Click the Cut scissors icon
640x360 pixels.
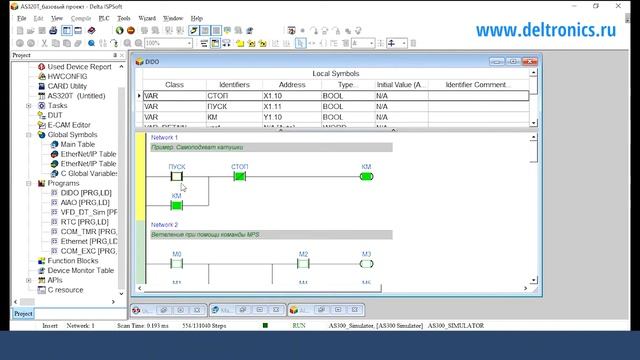44,43
